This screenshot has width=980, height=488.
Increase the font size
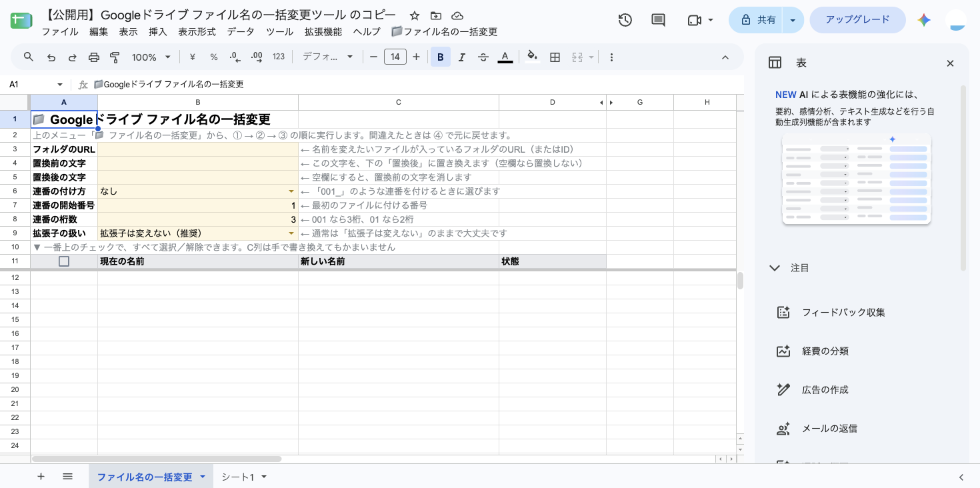[x=417, y=57]
